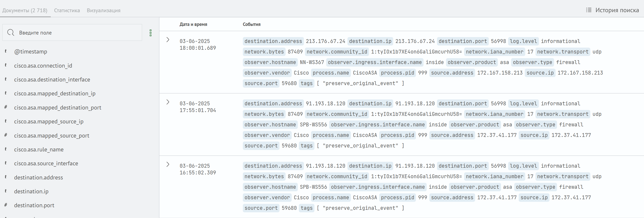
Task: Click the search history list icon
Action: [x=589, y=10]
